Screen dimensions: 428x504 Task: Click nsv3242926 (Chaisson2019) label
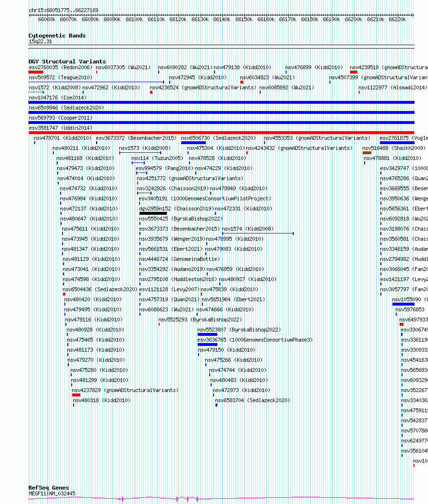[173, 188]
